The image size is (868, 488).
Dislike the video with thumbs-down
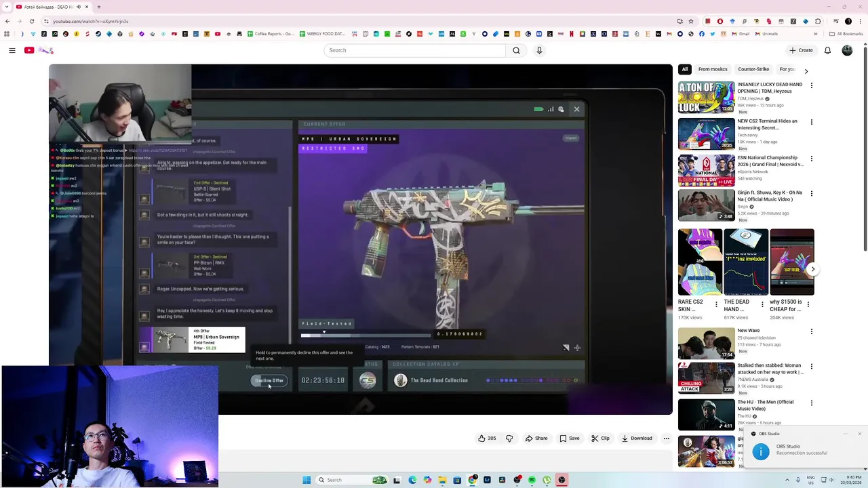(x=509, y=439)
